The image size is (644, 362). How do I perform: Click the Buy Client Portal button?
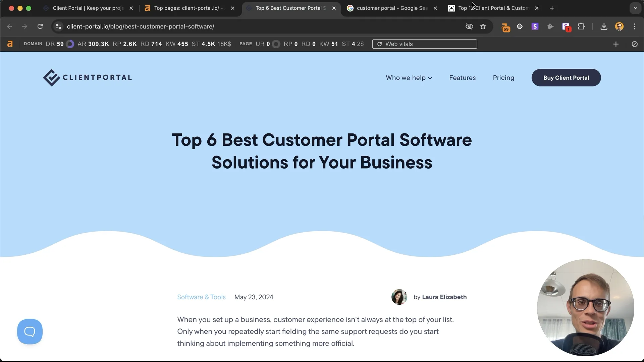566,78
